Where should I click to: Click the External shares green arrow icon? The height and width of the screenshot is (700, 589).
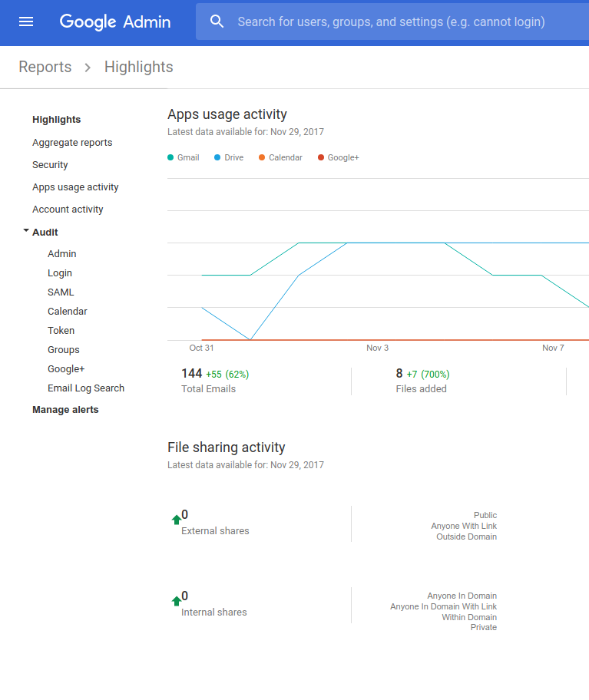coord(176,520)
